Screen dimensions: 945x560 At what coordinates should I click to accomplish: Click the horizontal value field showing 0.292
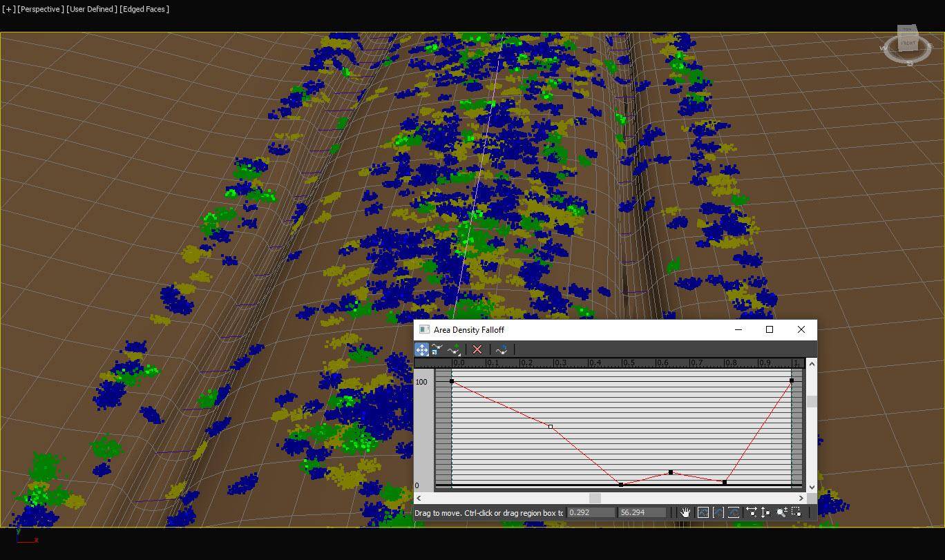coord(591,512)
